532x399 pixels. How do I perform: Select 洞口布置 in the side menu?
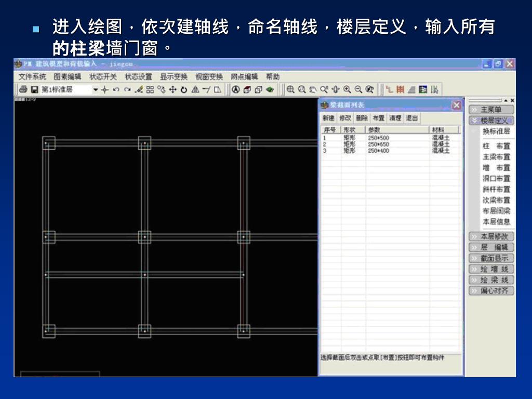[x=496, y=179]
